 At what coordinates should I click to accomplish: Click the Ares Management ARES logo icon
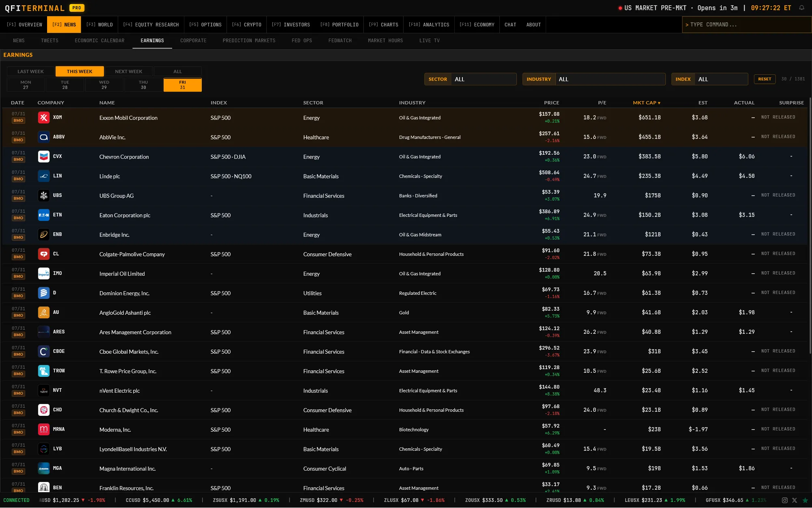[x=44, y=332]
